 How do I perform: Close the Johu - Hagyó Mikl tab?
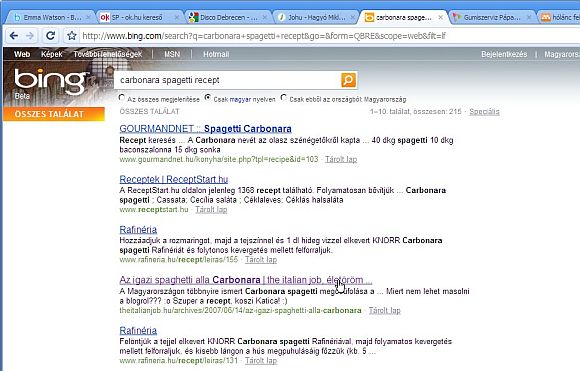point(352,17)
